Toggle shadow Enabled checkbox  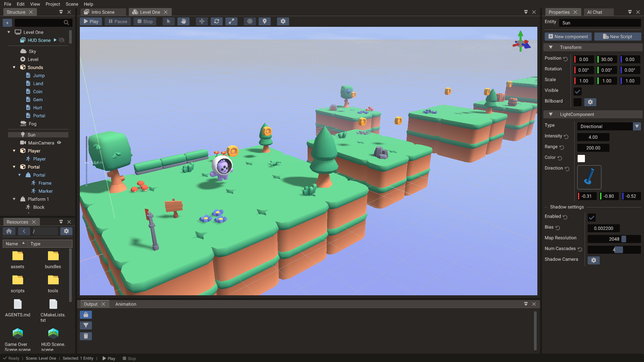pyautogui.click(x=592, y=218)
